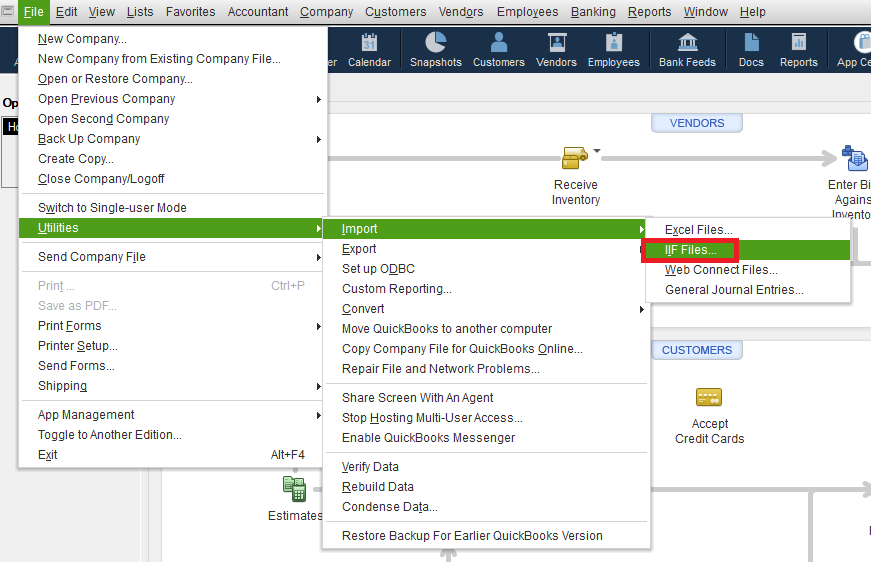Open the Reports menu in menu bar
This screenshot has height=562, width=871.
click(649, 12)
